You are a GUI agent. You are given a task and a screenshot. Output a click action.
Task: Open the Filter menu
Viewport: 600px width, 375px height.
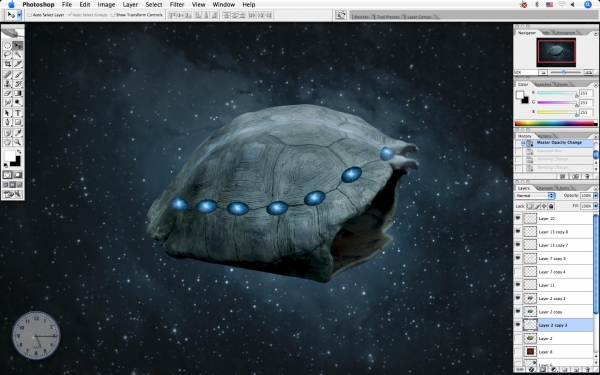pyautogui.click(x=177, y=5)
